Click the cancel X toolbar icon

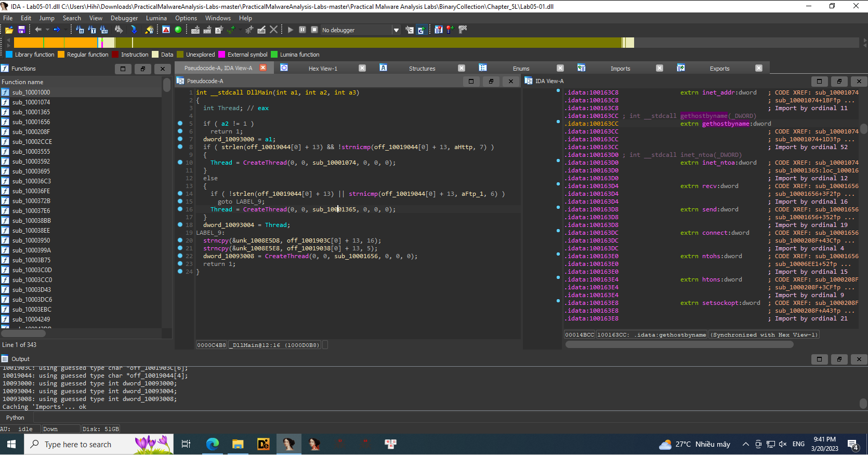click(x=273, y=30)
